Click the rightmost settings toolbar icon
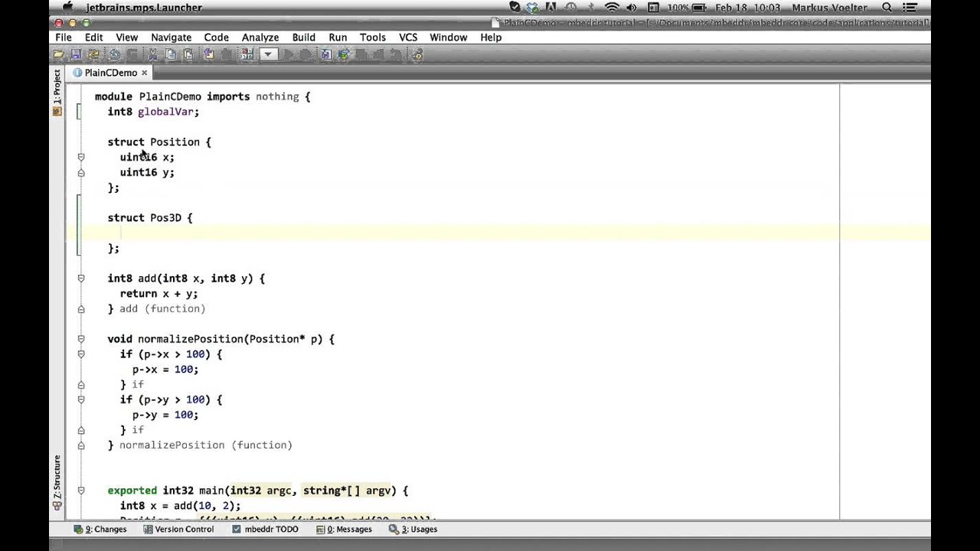Viewport: 980px width, 551px height. (417, 54)
